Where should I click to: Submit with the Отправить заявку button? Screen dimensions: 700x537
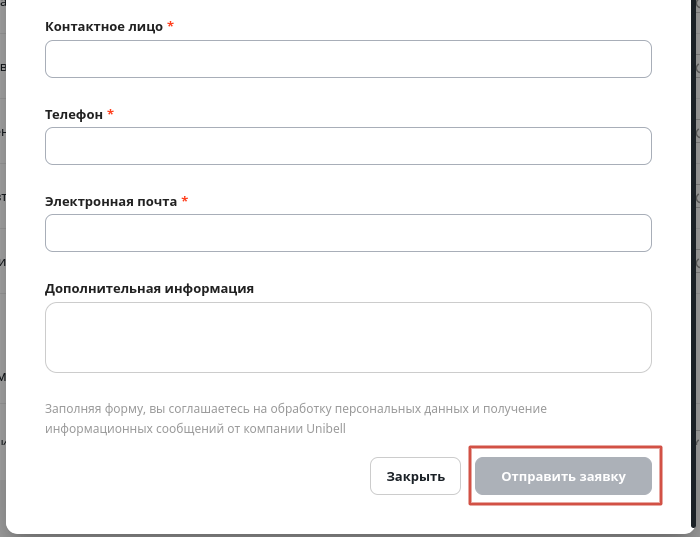563,476
